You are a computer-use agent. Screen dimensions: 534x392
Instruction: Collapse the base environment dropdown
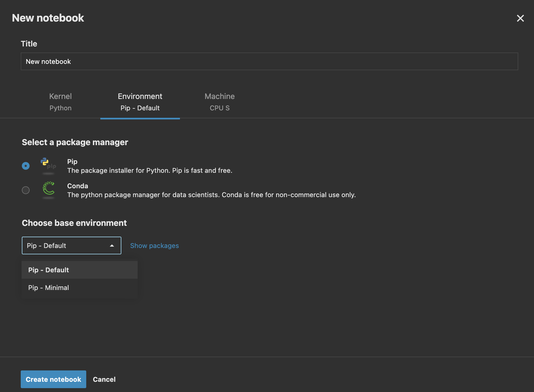click(x=71, y=245)
